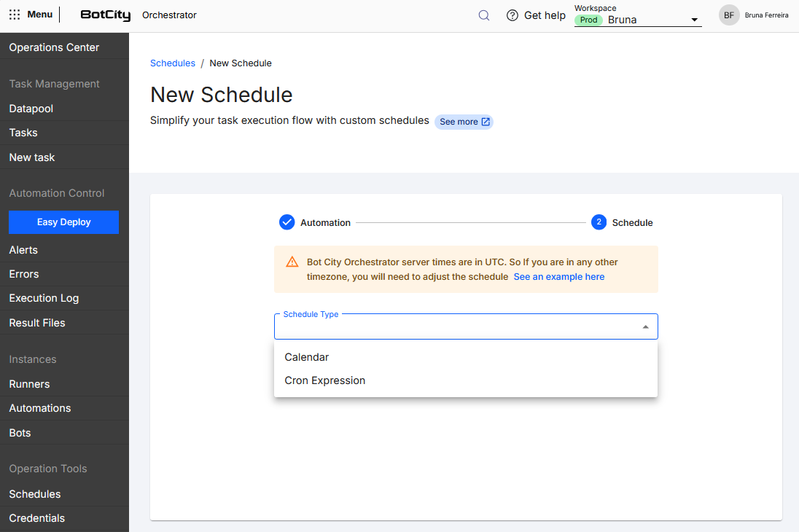Click the Bruna Ferreira user name
The image size is (799, 532).
[766, 15]
